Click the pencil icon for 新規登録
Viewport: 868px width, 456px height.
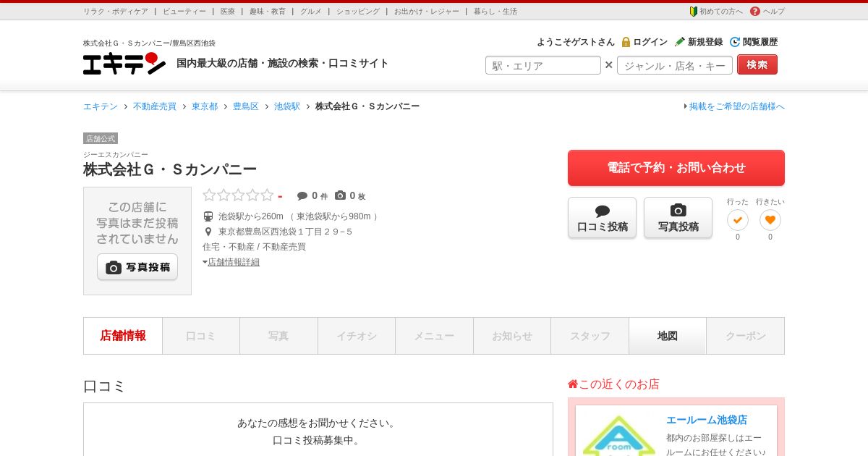[x=680, y=42]
